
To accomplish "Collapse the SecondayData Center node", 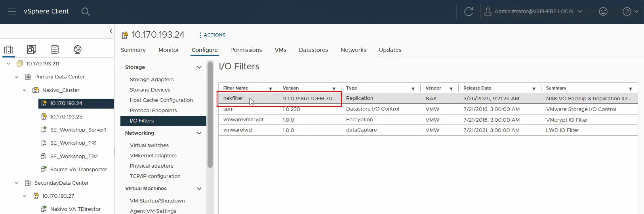I will point(16,183).
